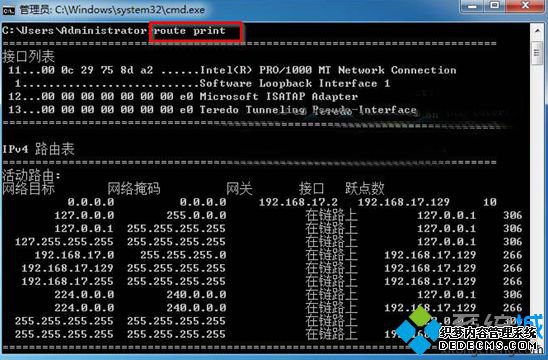Open the cmd.exe system menu icon
548x360 pixels.
pyautogui.click(x=8, y=10)
